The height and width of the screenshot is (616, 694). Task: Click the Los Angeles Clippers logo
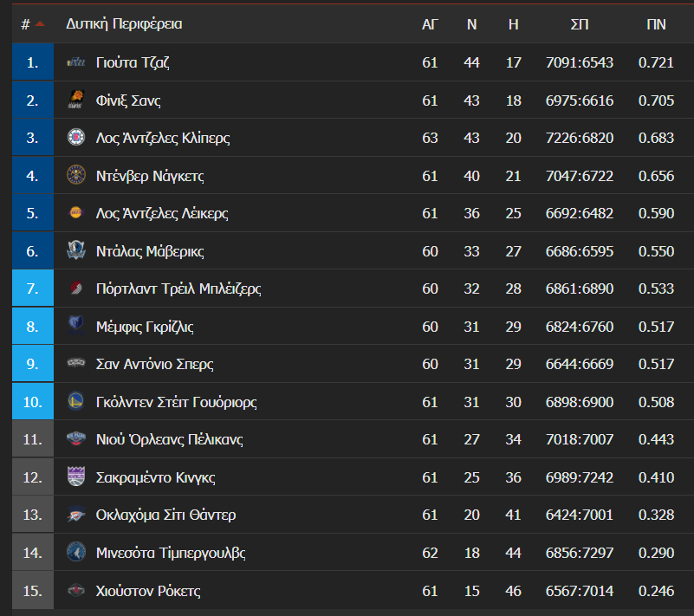coord(76,138)
